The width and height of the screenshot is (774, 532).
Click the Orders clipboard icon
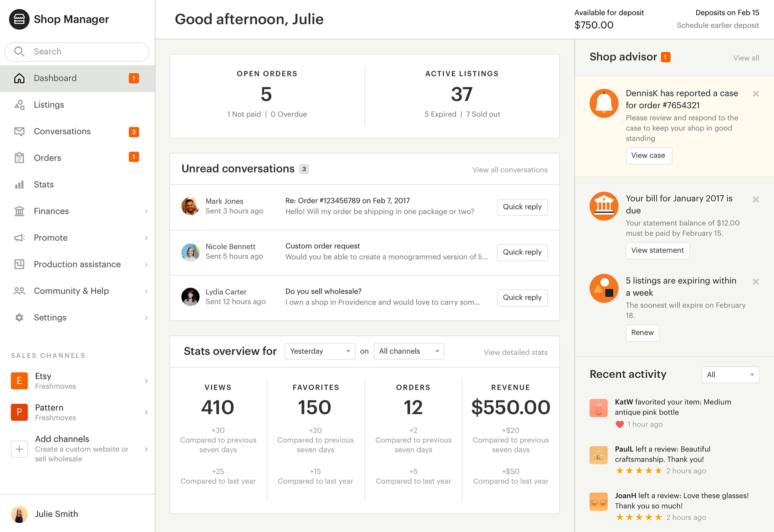pos(19,158)
